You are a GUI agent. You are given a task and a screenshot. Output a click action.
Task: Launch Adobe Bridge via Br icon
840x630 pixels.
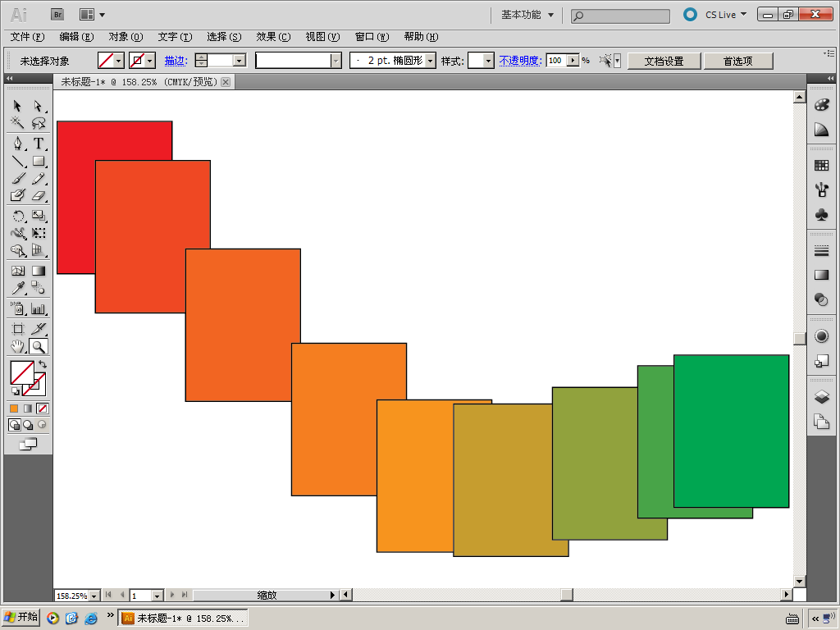57,15
